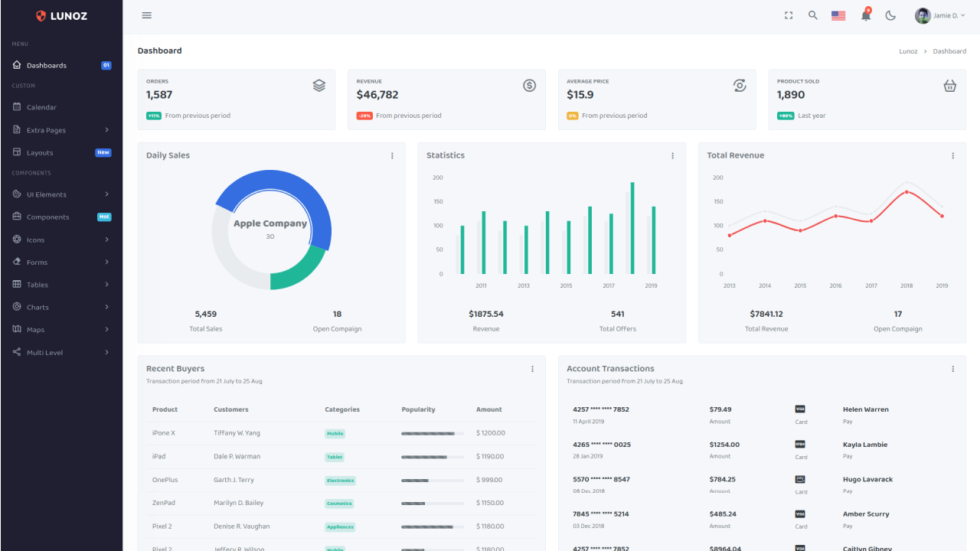Open the Daily Sales card options menu
The image size is (980, 551).
click(392, 155)
